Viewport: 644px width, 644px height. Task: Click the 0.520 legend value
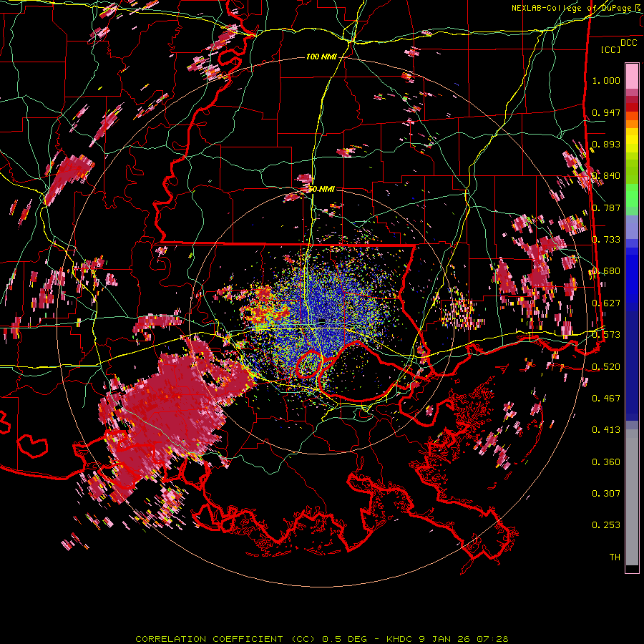point(606,366)
